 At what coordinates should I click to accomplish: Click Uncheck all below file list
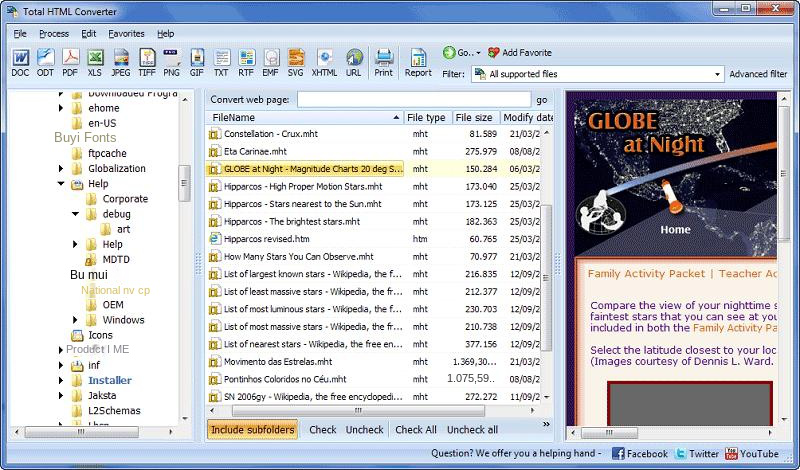pyautogui.click(x=472, y=430)
